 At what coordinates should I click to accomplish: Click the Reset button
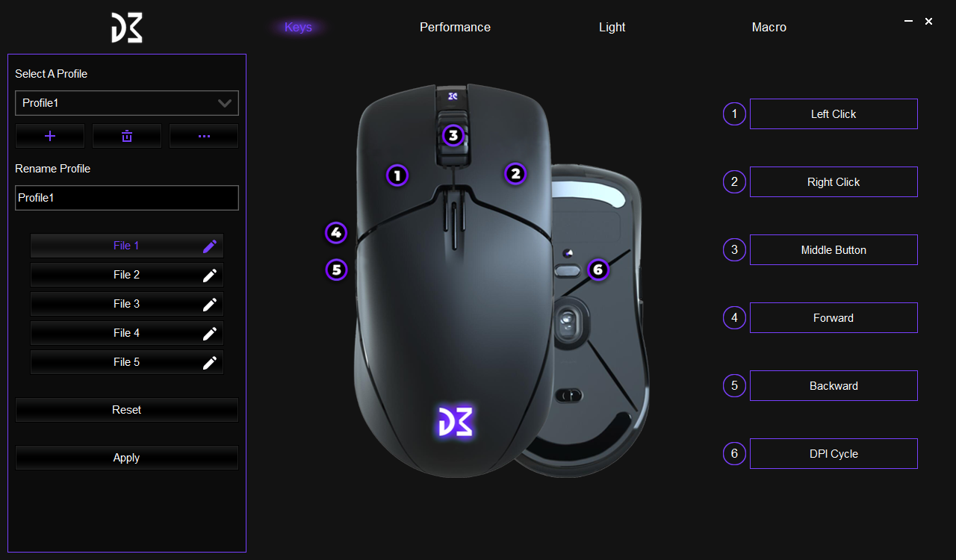pyautogui.click(x=127, y=410)
